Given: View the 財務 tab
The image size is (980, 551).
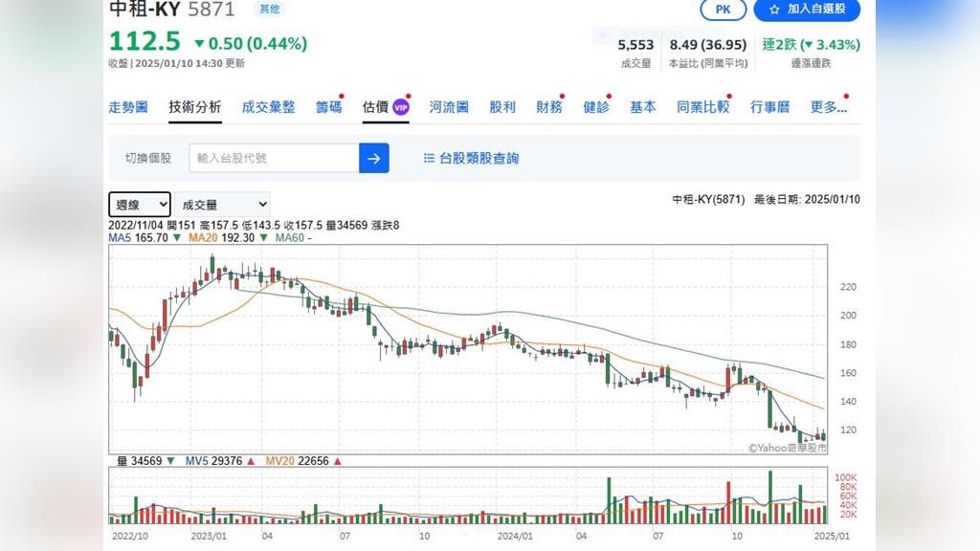Looking at the screenshot, I should coord(549,107).
